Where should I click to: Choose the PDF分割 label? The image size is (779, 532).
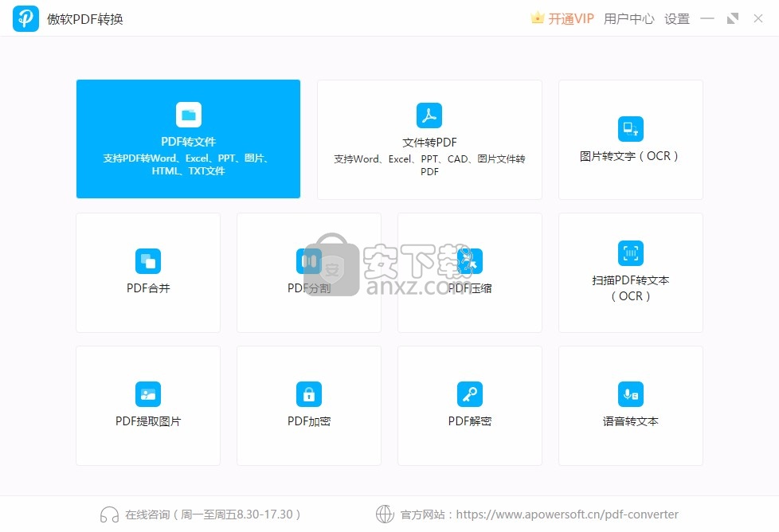pyautogui.click(x=309, y=288)
